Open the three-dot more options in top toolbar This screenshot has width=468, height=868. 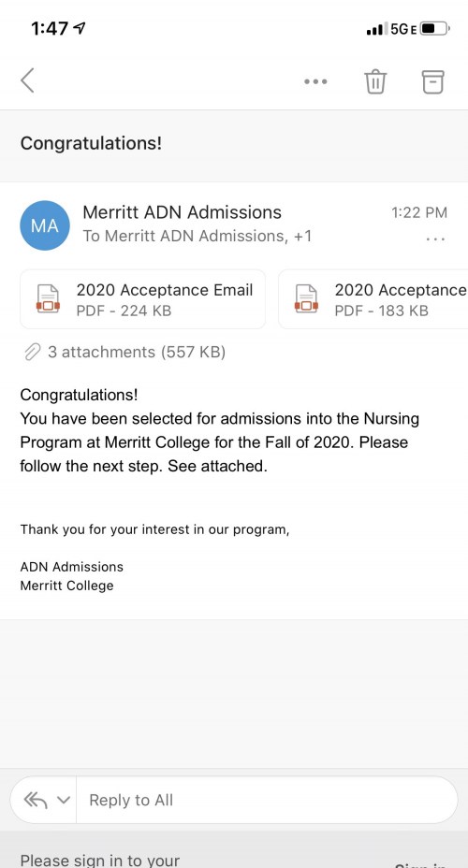click(x=315, y=81)
